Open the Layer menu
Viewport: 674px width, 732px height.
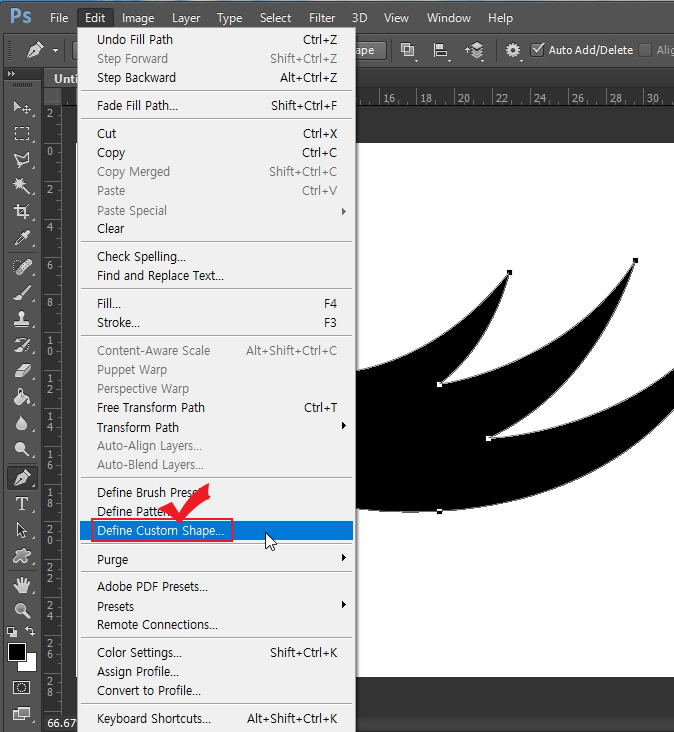click(x=186, y=18)
